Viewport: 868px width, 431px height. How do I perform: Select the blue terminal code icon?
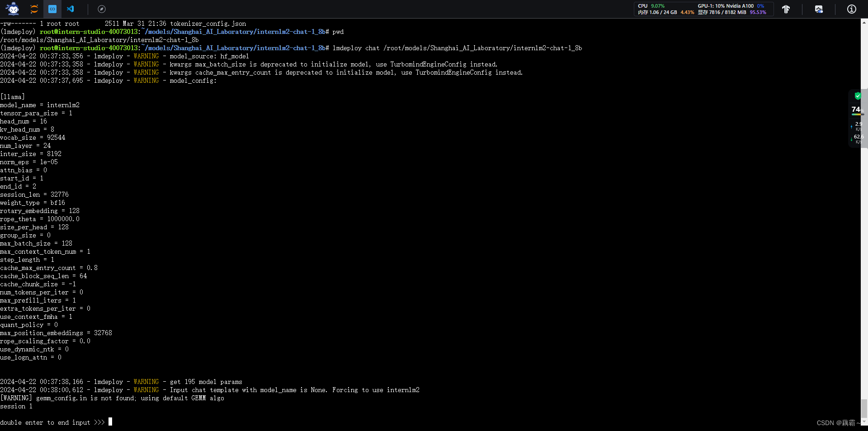point(52,9)
